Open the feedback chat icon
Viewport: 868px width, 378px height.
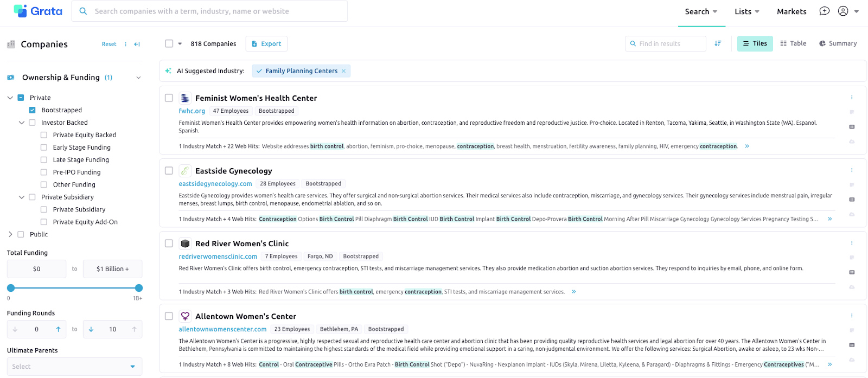824,11
